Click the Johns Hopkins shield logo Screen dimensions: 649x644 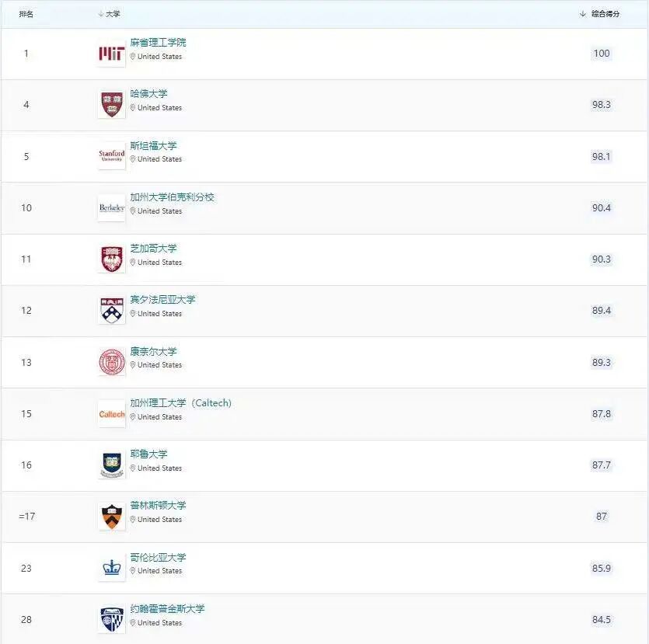pyautogui.click(x=111, y=620)
